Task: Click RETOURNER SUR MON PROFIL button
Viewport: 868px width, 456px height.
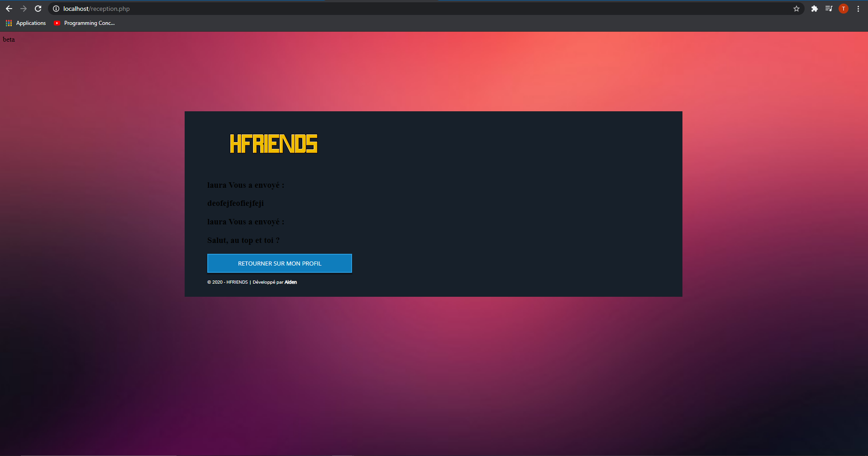Action: click(280, 263)
